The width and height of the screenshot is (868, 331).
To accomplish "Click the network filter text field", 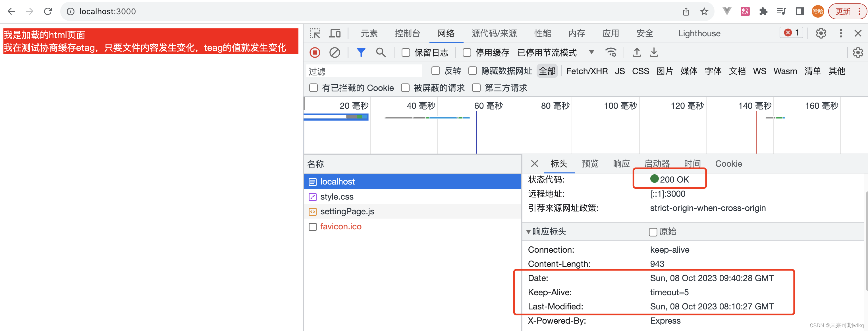I will [x=364, y=71].
